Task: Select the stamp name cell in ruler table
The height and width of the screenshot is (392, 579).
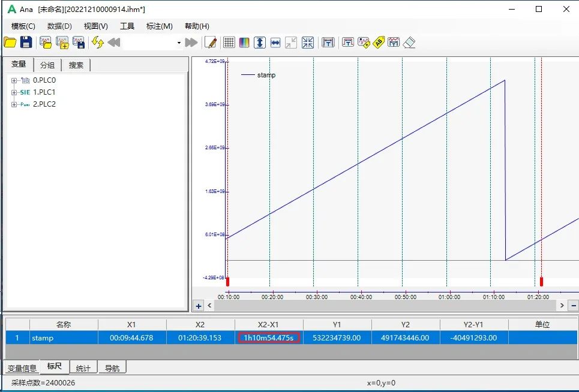Action: [x=64, y=338]
